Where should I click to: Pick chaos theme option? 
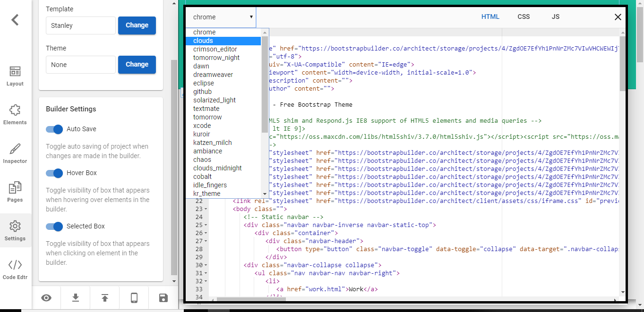coord(223,160)
